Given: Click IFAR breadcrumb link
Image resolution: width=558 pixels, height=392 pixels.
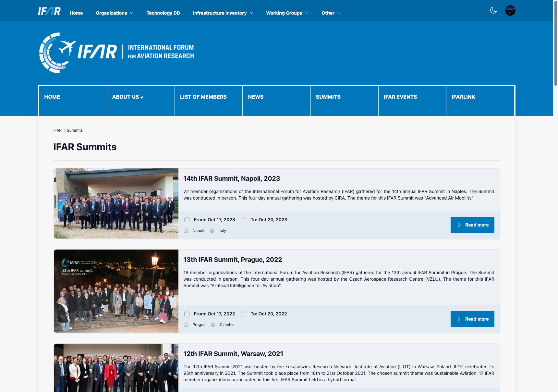Looking at the screenshot, I should click(x=57, y=130).
